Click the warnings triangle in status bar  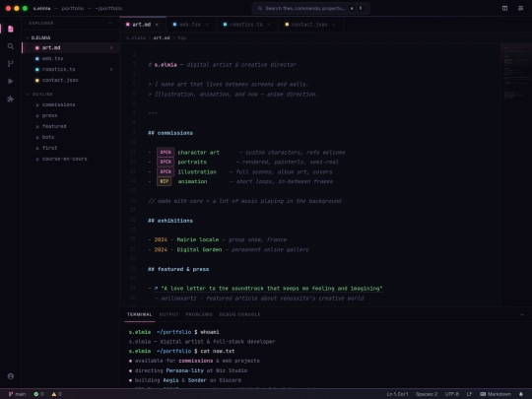pyautogui.click(x=56, y=394)
